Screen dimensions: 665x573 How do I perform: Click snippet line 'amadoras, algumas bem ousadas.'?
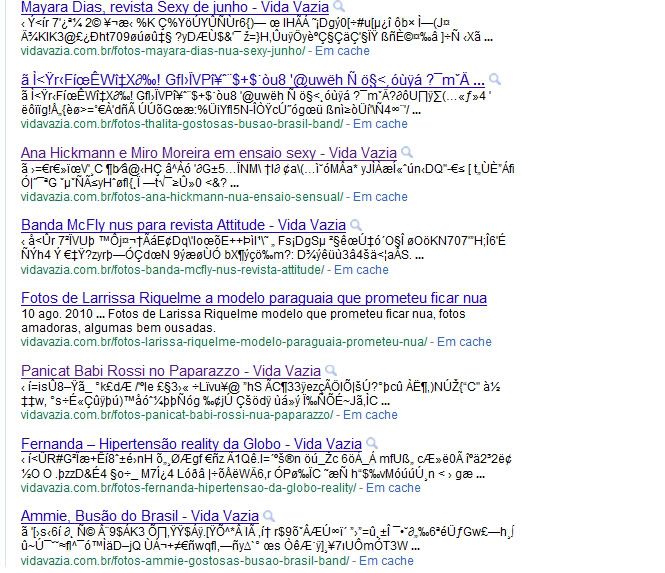pyautogui.click(x=118, y=328)
